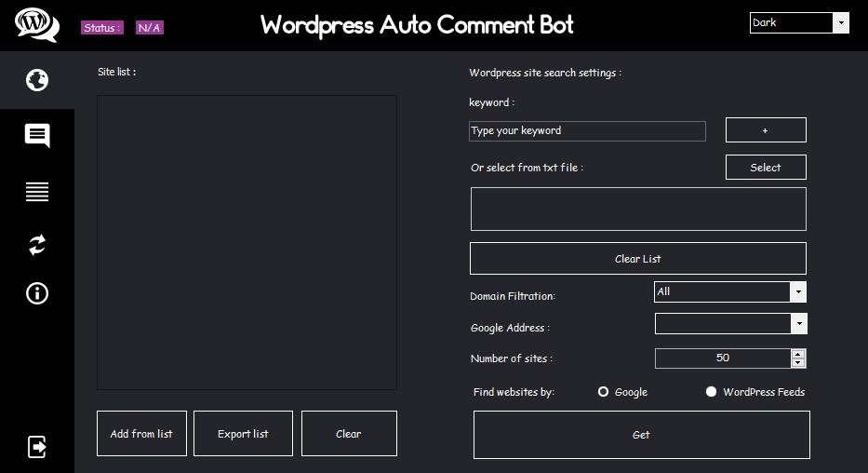The image size is (868, 473).
Task: Open the globe site search page
Action: [37, 81]
